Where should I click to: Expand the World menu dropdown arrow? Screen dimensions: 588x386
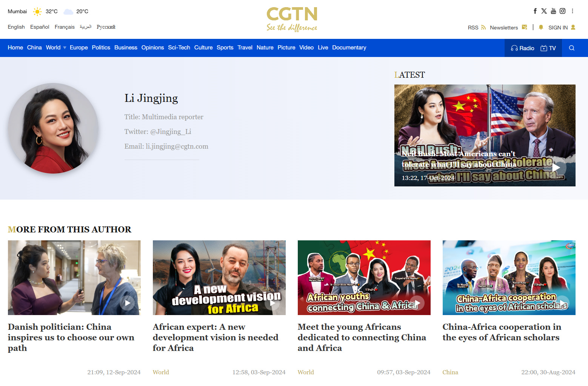pos(65,48)
